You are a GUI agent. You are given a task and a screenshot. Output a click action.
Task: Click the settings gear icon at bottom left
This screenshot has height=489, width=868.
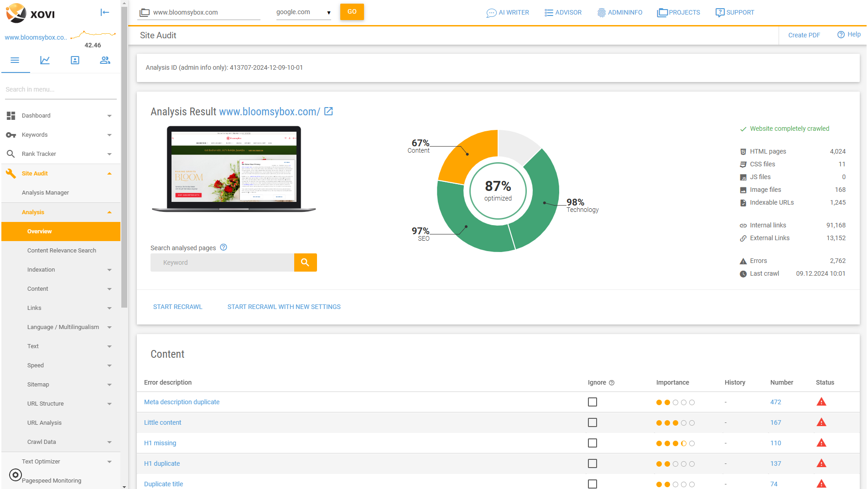pyautogui.click(x=16, y=475)
